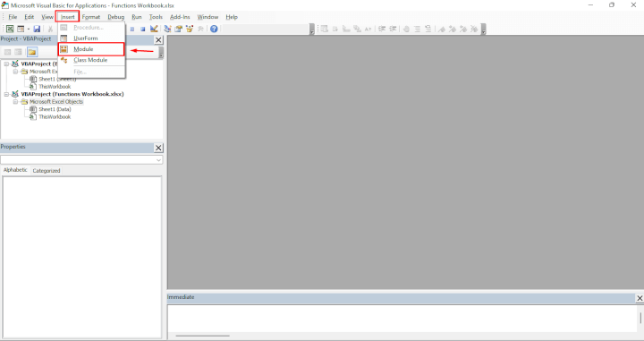644x341 pixels.
Task: Open the Tools menu
Action: [156, 17]
